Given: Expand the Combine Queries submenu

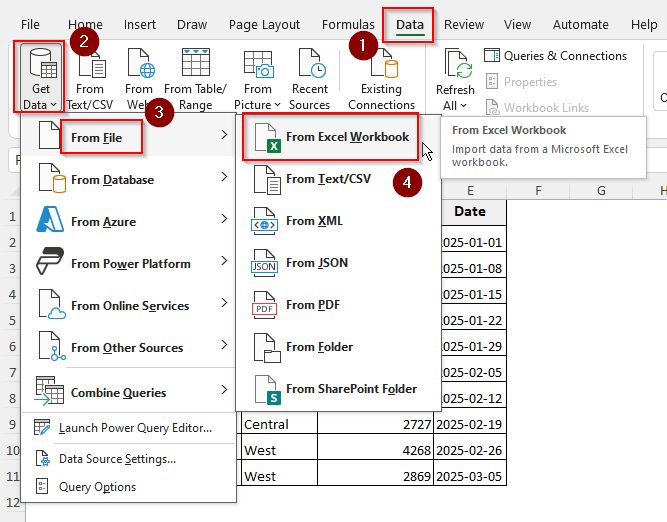Looking at the screenshot, I should [x=129, y=392].
